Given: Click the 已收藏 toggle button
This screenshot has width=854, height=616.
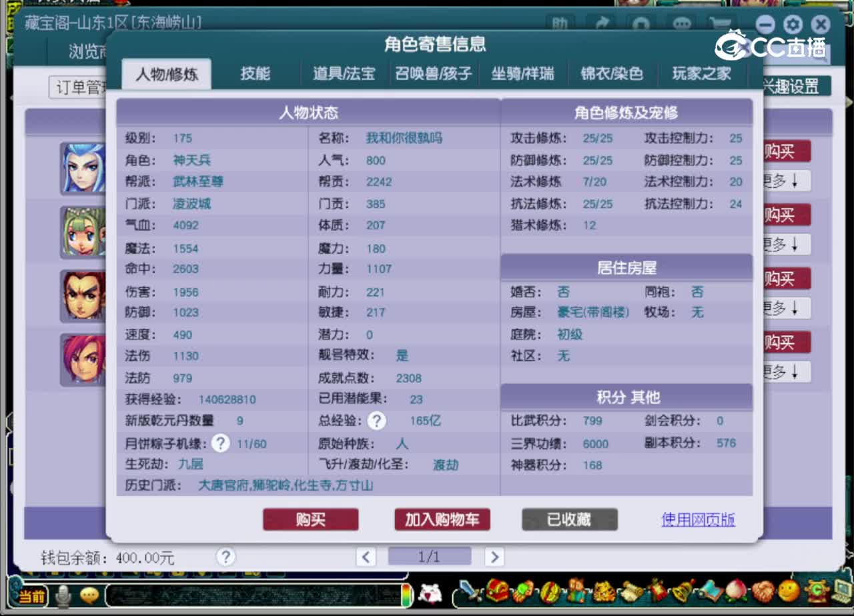Looking at the screenshot, I should click(569, 520).
